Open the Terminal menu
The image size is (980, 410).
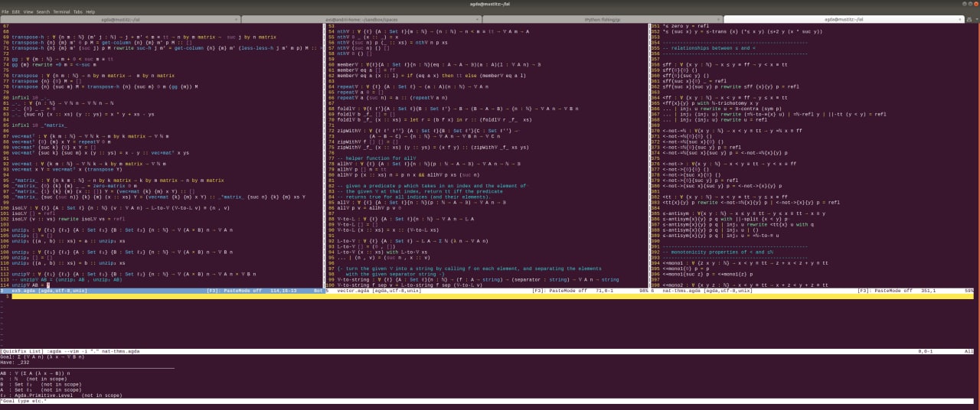tap(61, 12)
